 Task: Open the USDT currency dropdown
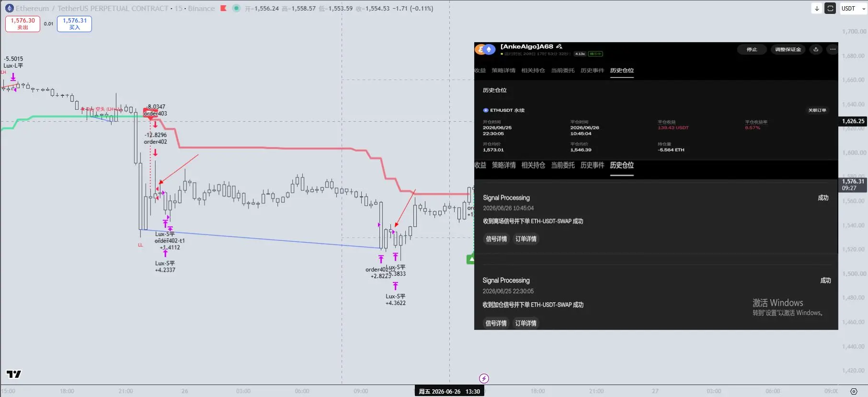[x=853, y=8]
